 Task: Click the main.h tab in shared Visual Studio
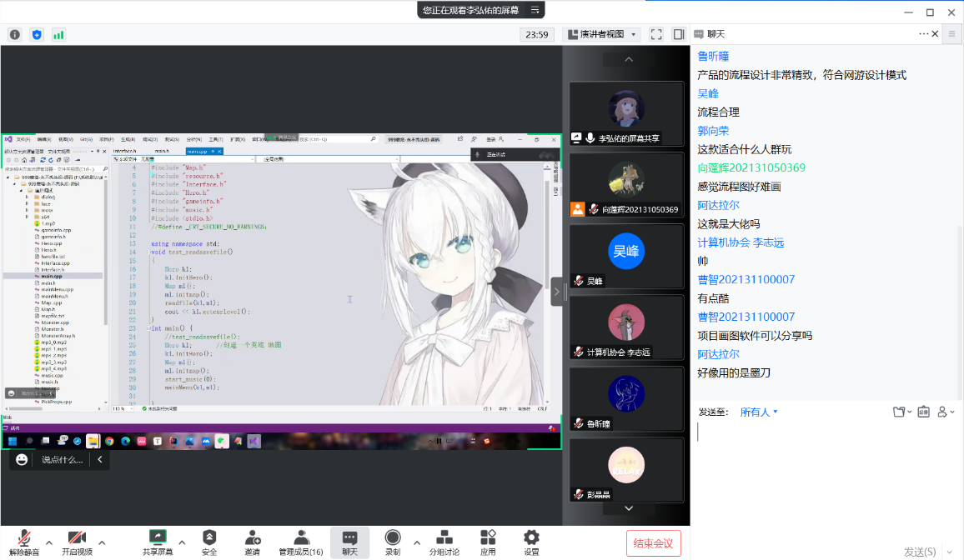point(162,151)
